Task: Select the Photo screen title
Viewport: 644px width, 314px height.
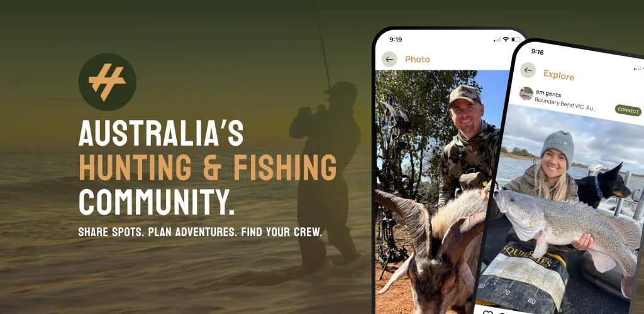Action: (418, 60)
